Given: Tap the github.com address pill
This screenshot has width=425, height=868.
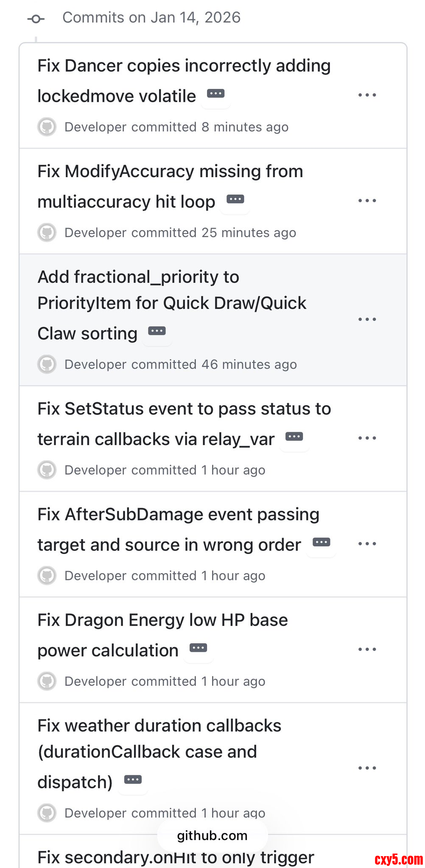Looking at the screenshot, I should click(x=212, y=835).
